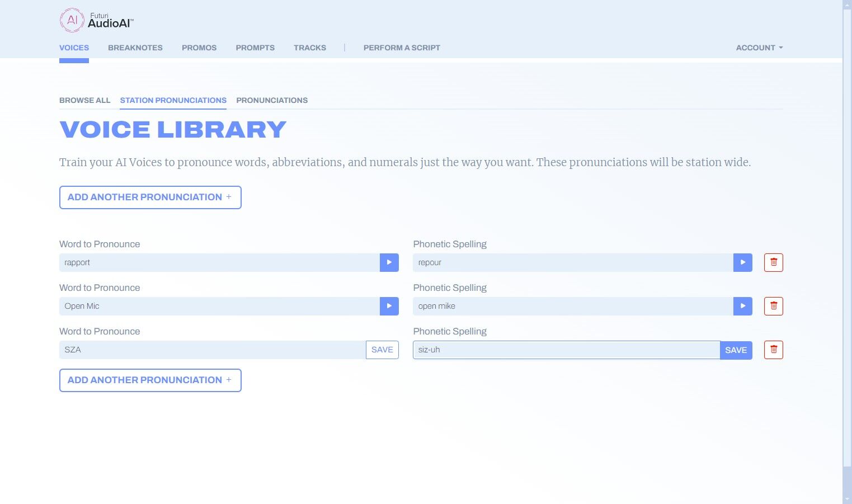Click the top Add Another Pronunciation button

150,197
